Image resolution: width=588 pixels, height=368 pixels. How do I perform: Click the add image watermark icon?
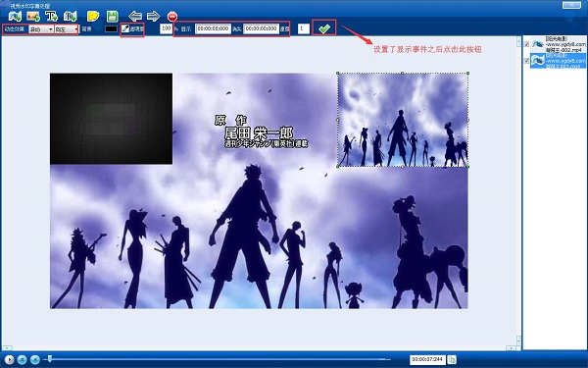(x=33, y=16)
